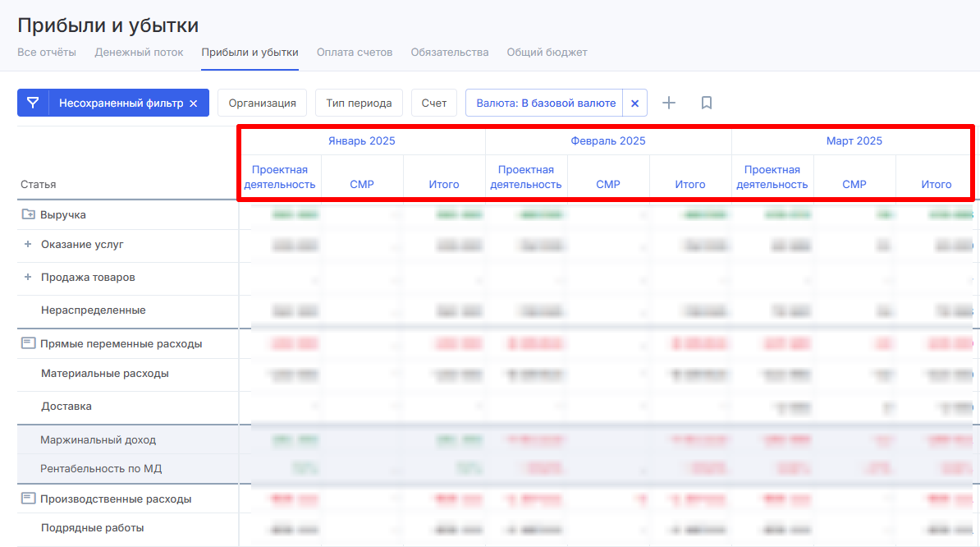Click the Январь 2025 column header
The width and height of the screenshot is (980, 547).
[x=361, y=140]
